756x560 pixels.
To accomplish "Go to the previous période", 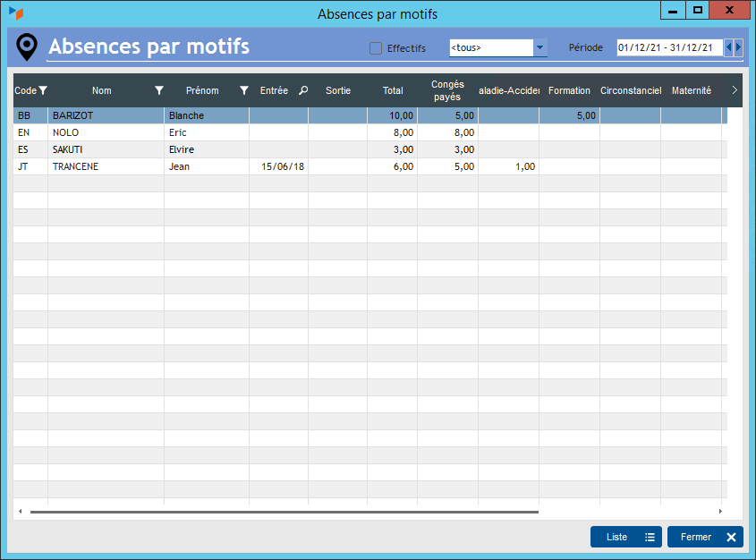I will coord(728,47).
